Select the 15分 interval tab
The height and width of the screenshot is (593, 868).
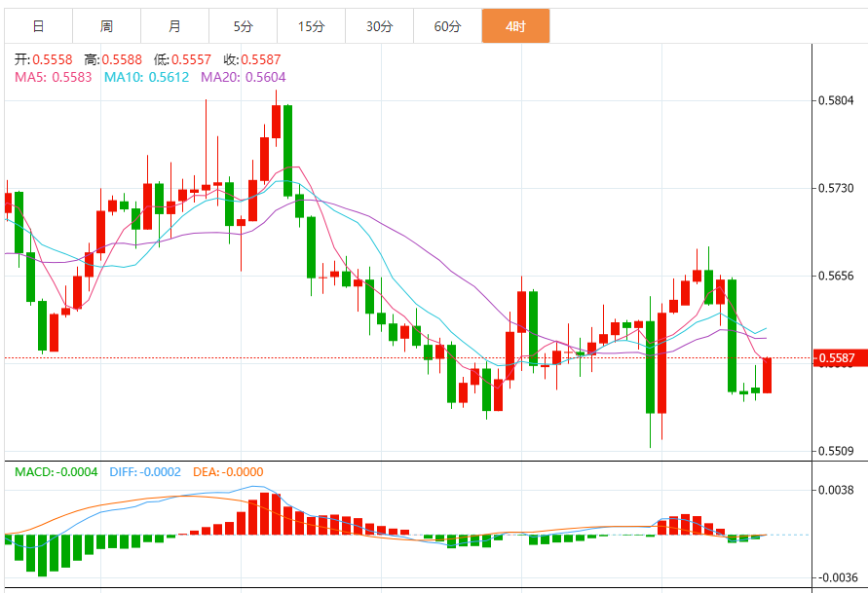311,26
